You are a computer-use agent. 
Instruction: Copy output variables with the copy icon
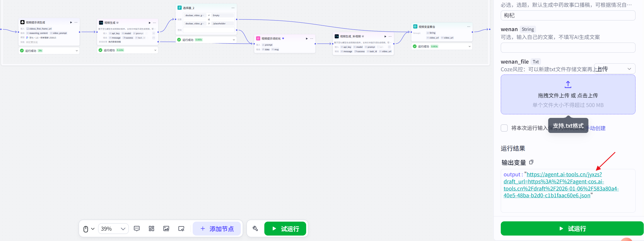[x=531, y=162]
